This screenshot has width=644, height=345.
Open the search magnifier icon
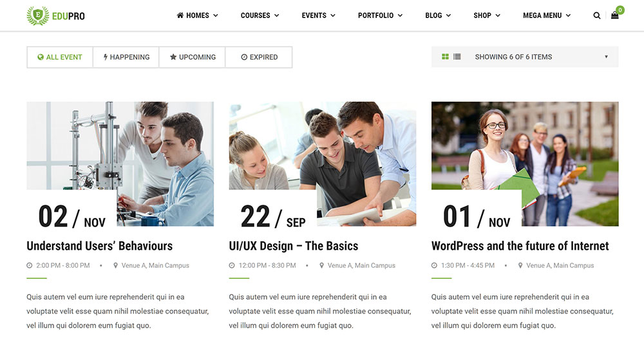pyautogui.click(x=597, y=15)
